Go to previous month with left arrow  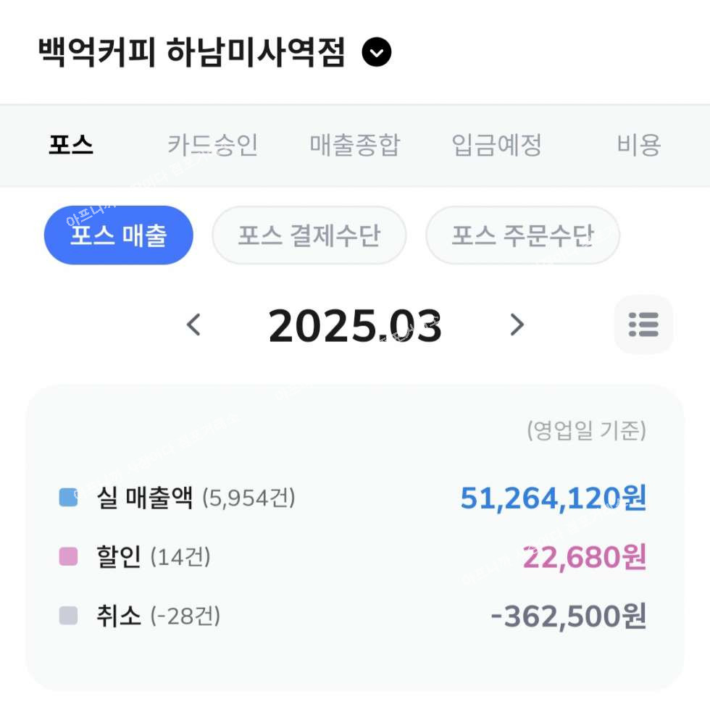(193, 325)
